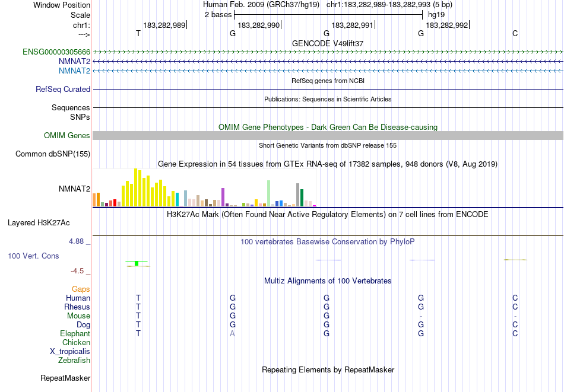The width and height of the screenshot is (564, 392).
Task: Click the OMIM Gene Phenotypes track title
Action: tap(328, 127)
